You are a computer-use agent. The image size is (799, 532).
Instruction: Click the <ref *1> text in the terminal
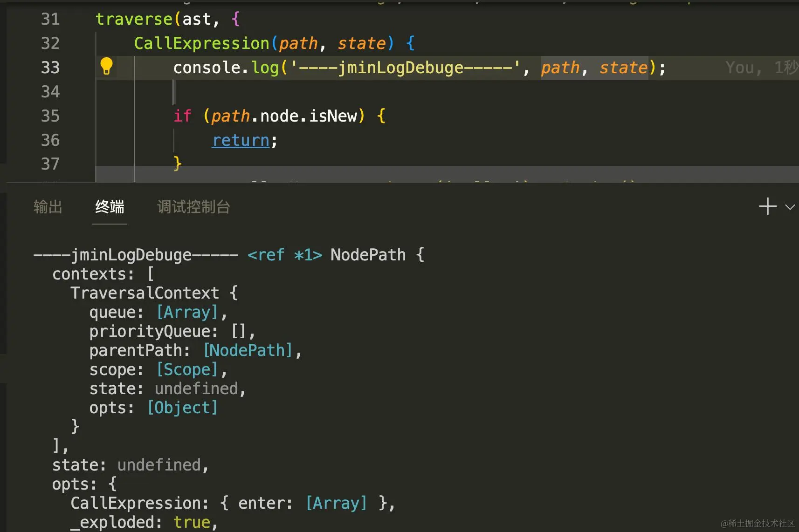[x=284, y=255]
